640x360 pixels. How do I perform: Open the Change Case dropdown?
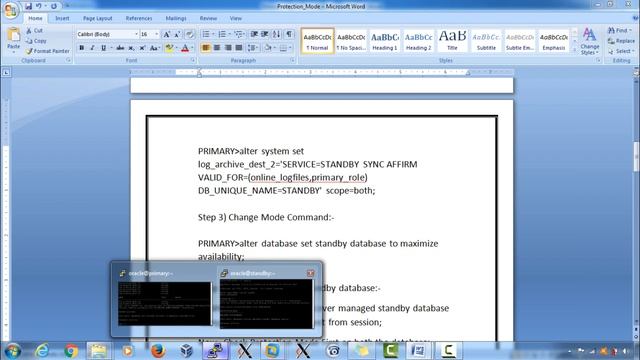(x=154, y=48)
